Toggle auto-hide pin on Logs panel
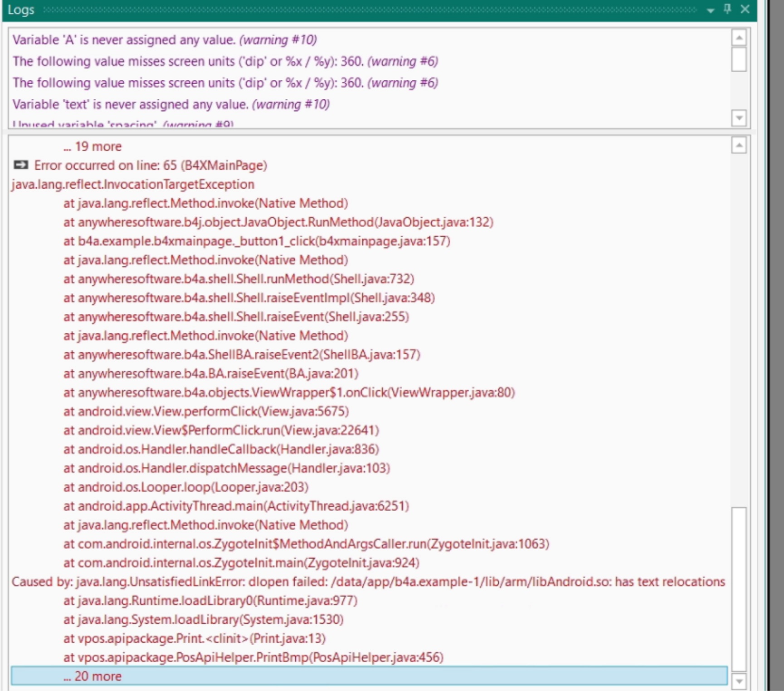Image resolution: width=784 pixels, height=691 pixels. (x=727, y=9)
